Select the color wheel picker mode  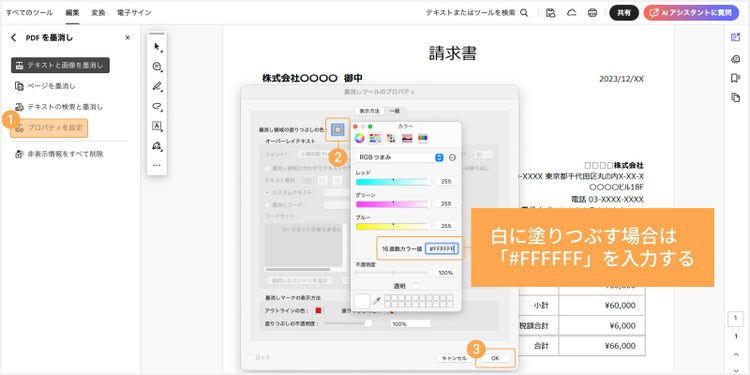point(360,138)
